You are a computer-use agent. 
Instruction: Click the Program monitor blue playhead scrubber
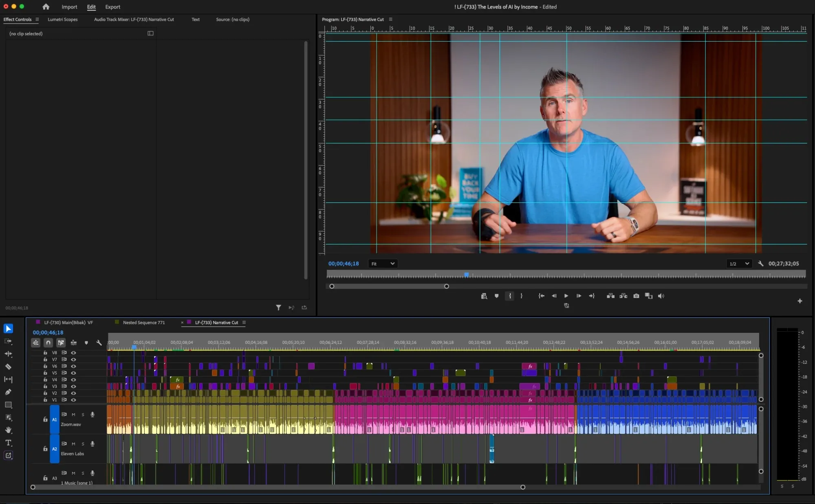(x=467, y=275)
